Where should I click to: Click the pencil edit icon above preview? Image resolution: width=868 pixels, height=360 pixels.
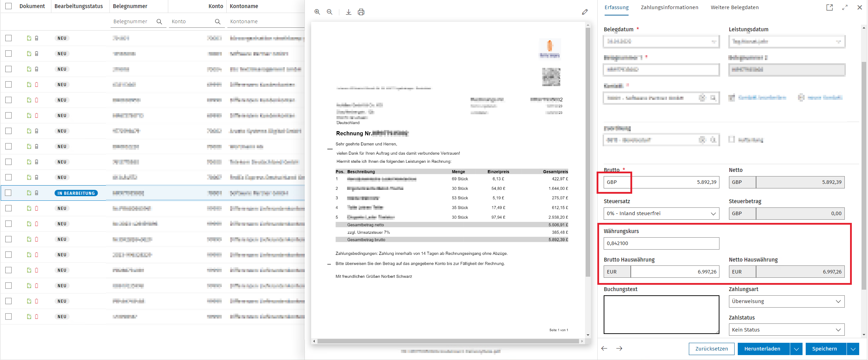tap(585, 12)
